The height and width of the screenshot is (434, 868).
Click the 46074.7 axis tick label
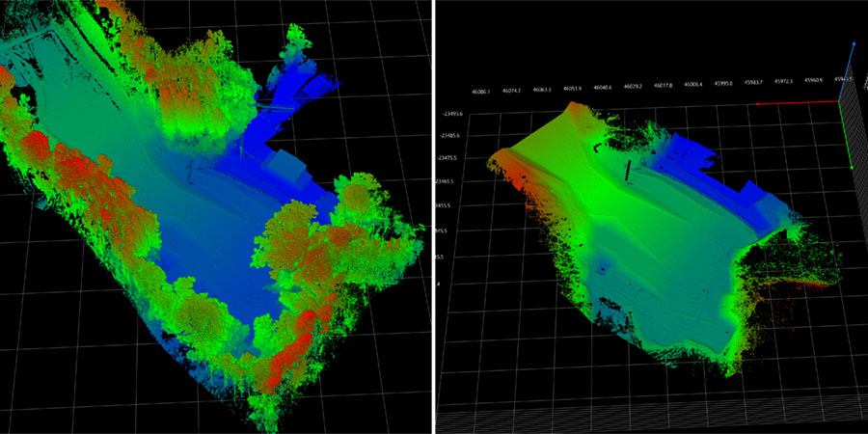(x=512, y=91)
